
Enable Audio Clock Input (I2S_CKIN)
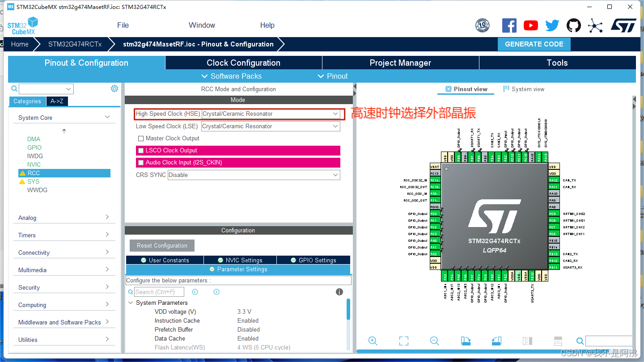141,162
